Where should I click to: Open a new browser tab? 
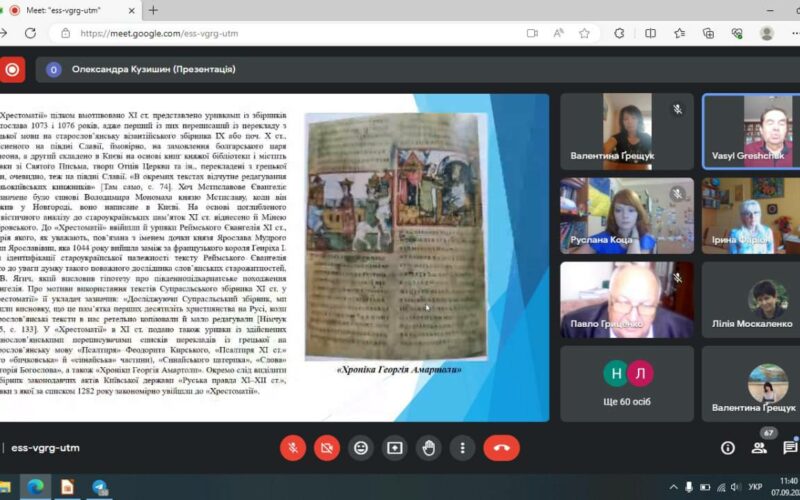[x=153, y=10]
